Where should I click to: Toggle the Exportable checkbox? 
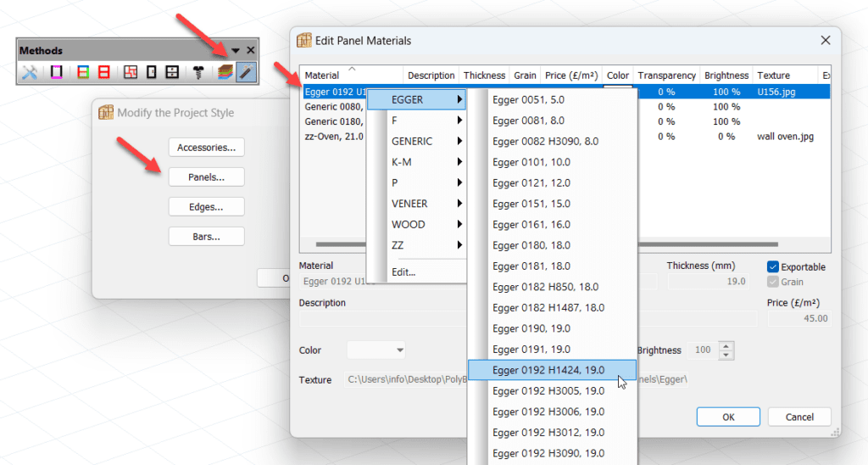click(773, 267)
